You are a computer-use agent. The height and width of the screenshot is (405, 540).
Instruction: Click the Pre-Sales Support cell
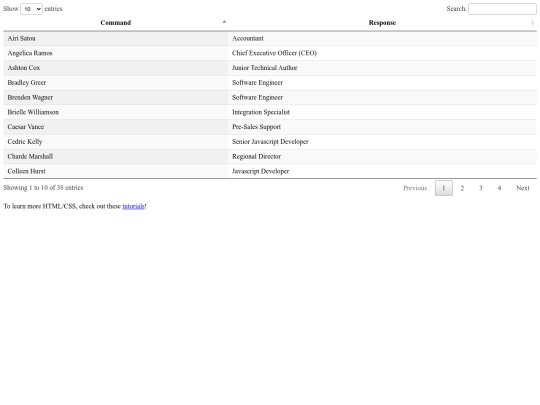pos(382,127)
